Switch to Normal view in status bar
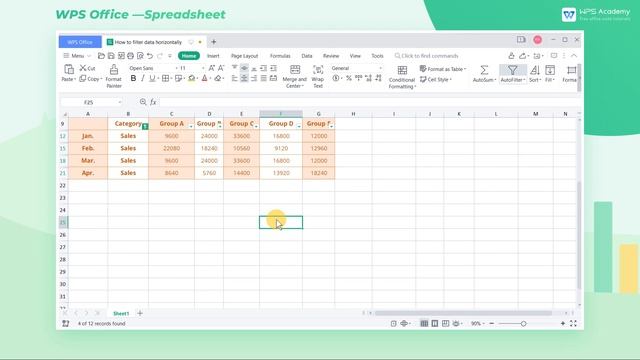Screen dimensions: 640x360 coord(424,323)
